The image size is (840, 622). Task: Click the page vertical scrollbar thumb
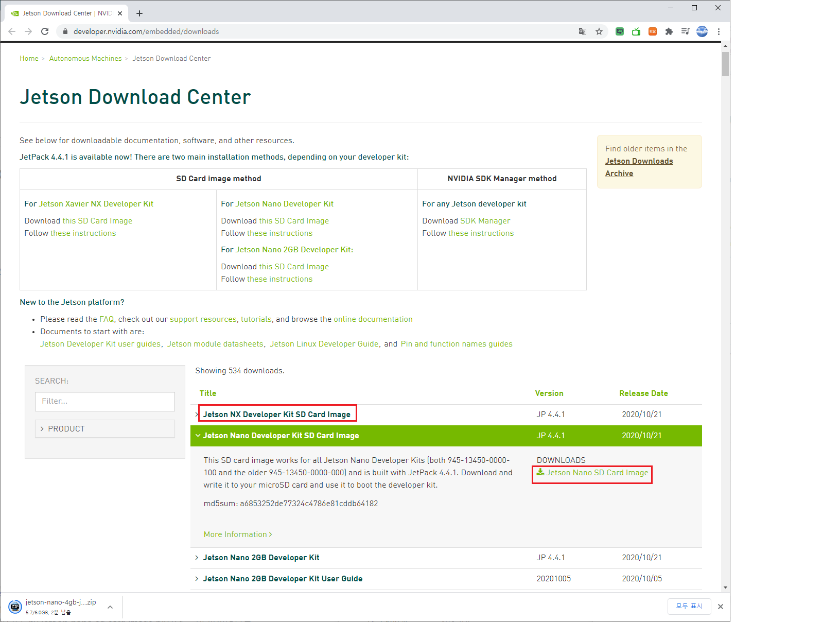(x=725, y=64)
